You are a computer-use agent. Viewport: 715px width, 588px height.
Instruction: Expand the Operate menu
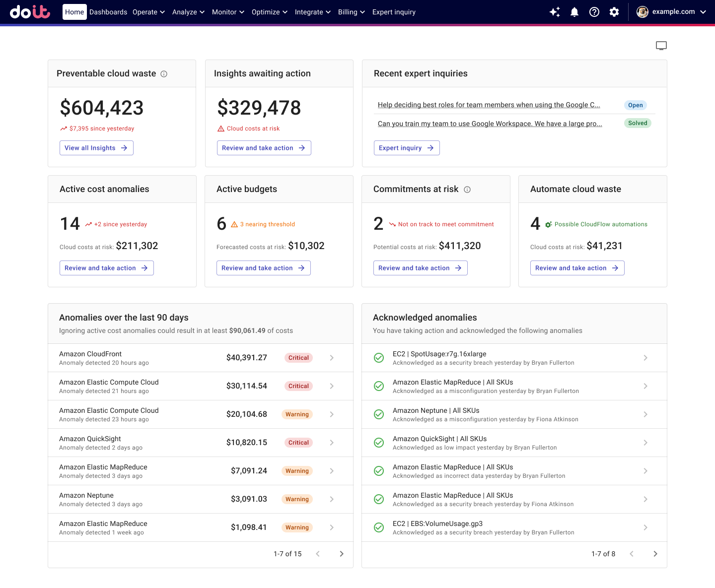148,12
